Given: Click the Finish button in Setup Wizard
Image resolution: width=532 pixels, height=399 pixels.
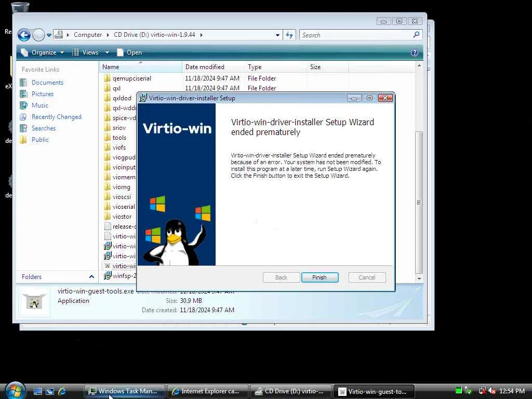Looking at the screenshot, I should (x=320, y=277).
